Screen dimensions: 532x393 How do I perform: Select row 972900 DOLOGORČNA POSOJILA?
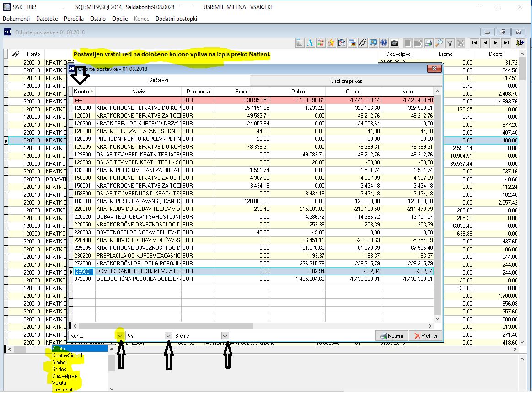[253, 279]
